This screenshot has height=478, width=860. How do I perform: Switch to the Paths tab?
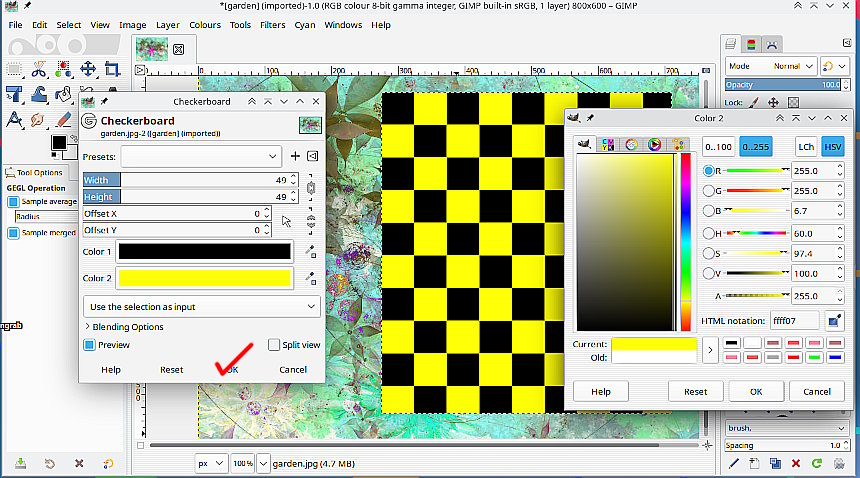point(772,44)
